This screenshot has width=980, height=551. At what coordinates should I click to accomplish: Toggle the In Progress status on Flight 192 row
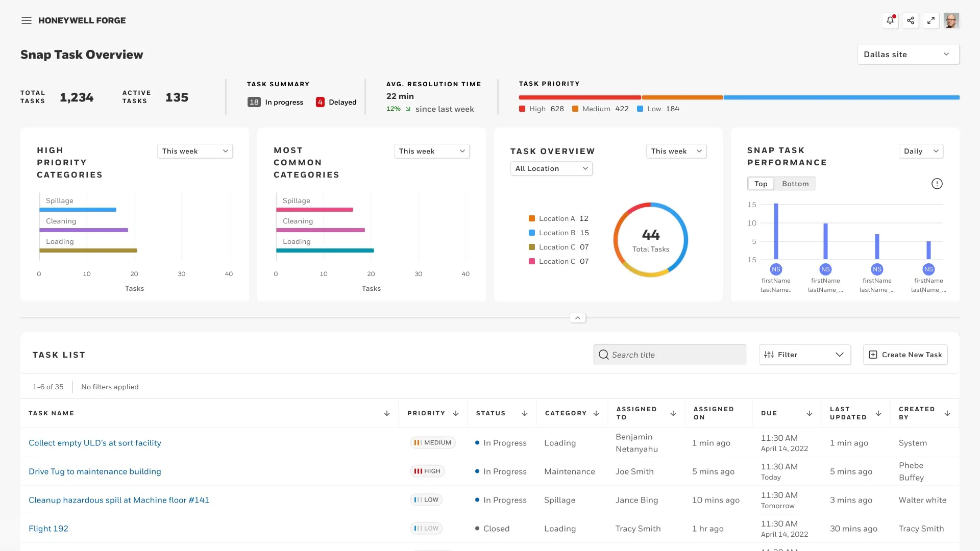[x=492, y=529]
